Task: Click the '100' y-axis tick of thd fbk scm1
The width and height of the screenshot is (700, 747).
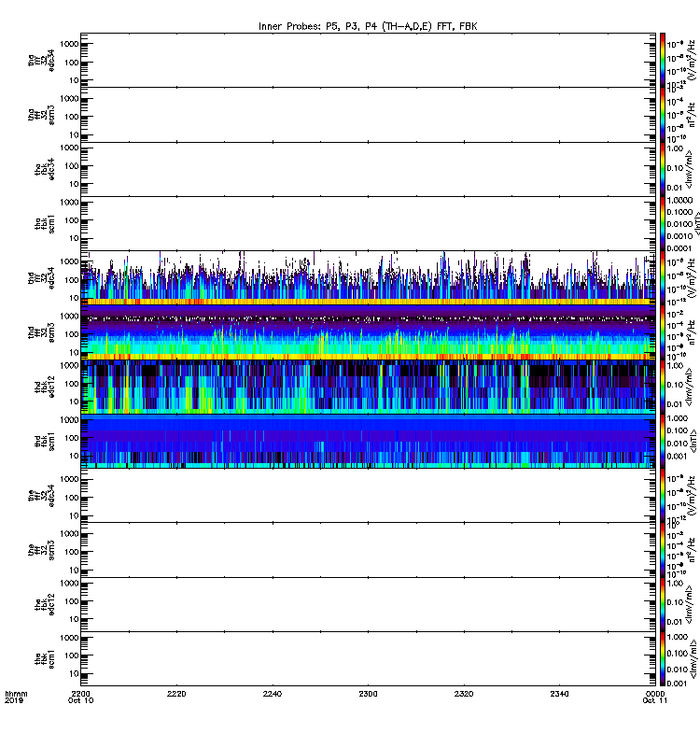Action: pyautogui.click(x=72, y=438)
